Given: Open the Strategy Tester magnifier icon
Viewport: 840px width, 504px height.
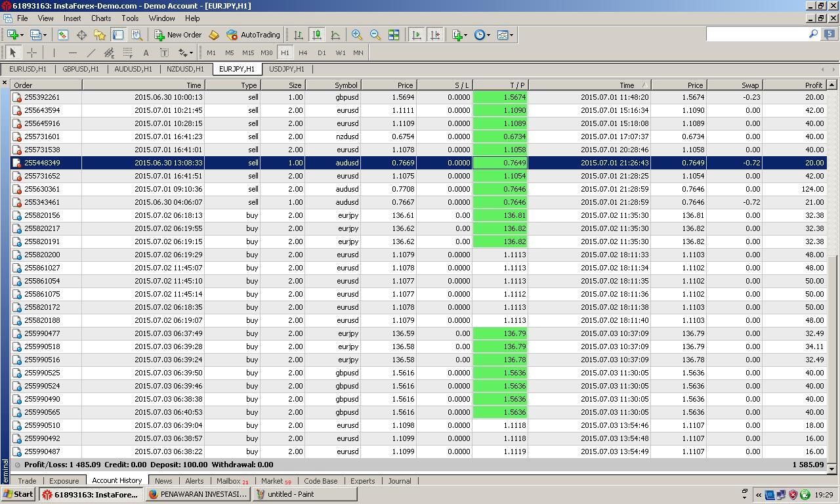Looking at the screenshot, I should [x=136, y=35].
